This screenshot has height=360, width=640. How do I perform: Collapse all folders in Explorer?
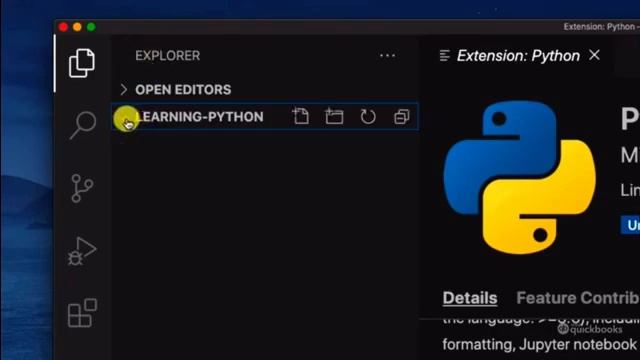402,117
